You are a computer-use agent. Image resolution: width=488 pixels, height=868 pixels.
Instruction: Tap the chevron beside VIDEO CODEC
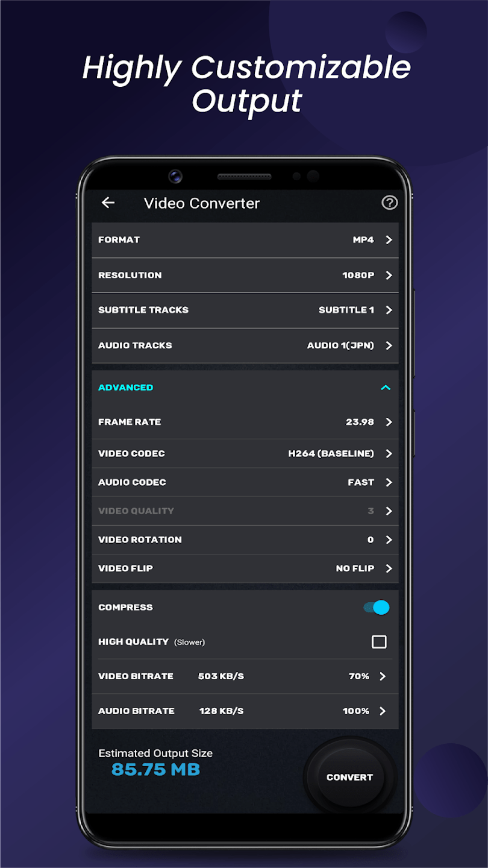click(x=389, y=453)
